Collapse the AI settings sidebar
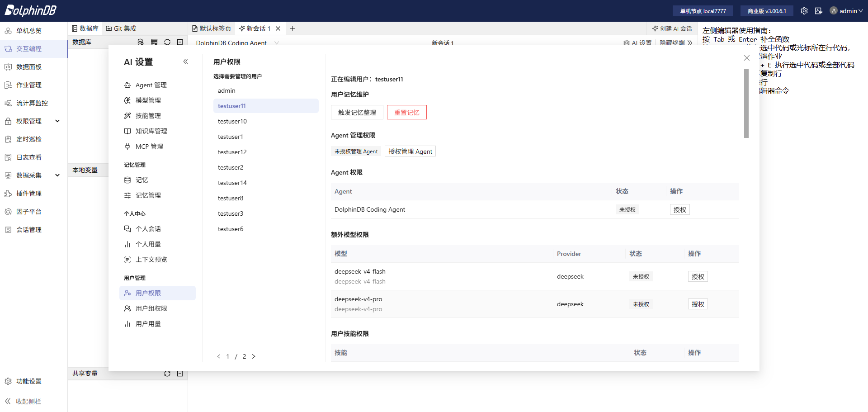 point(185,62)
